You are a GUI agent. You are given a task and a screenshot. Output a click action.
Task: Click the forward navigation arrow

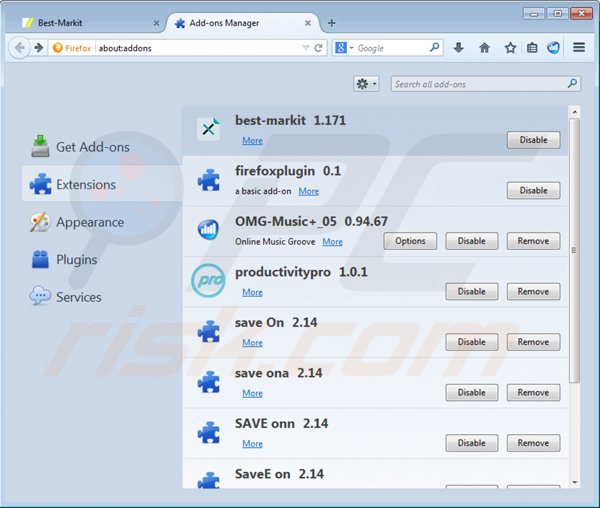[x=39, y=48]
